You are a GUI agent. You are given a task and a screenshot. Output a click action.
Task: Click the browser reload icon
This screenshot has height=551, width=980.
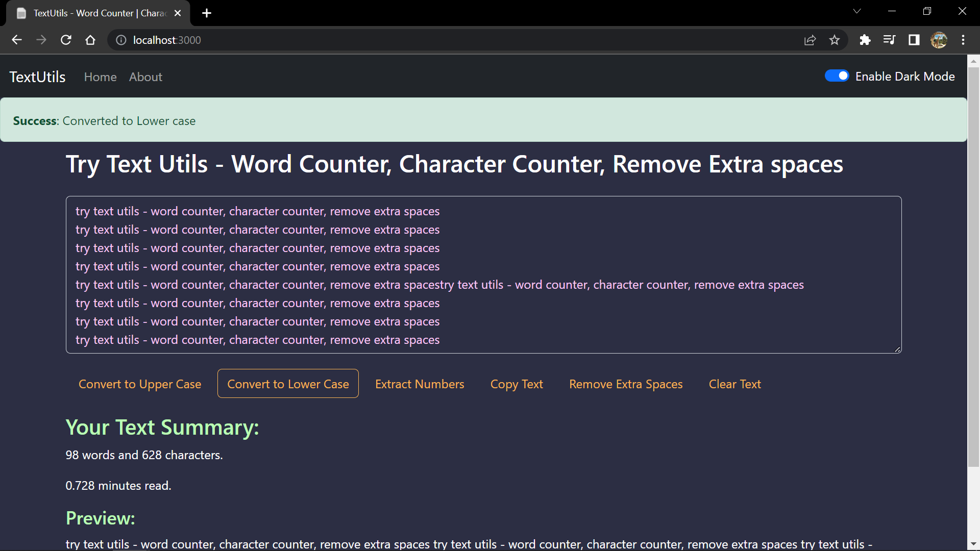[x=66, y=40]
